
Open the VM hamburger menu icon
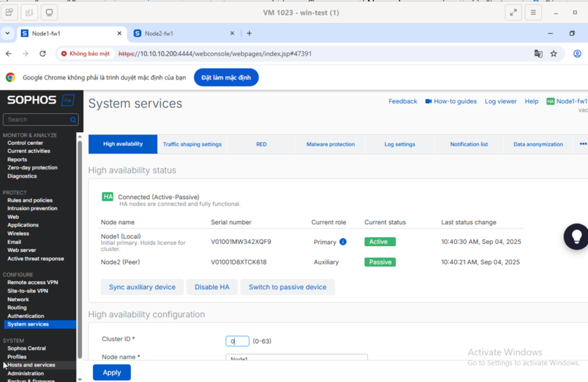point(533,13)
